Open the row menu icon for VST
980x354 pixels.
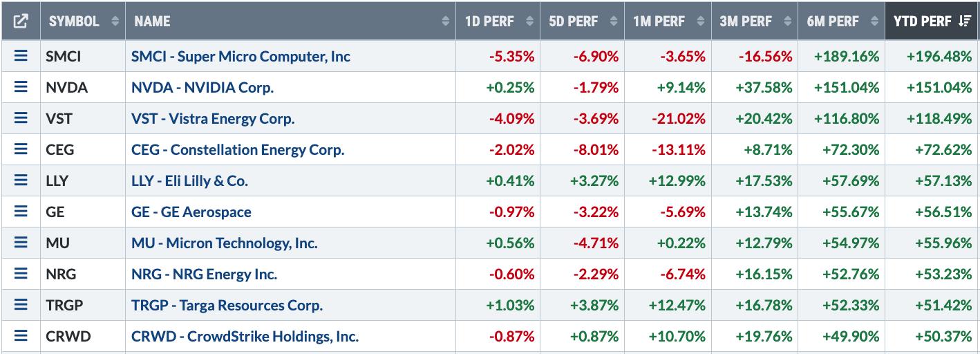click(21, 118)
